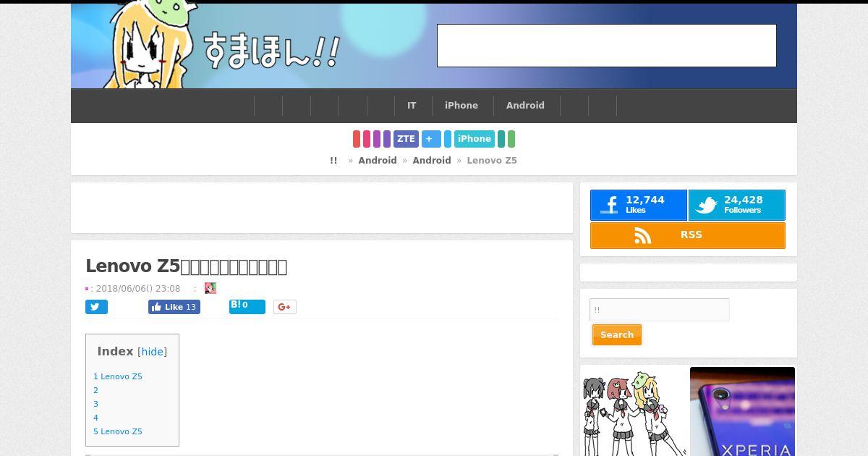Open the Android navigation menu
The image size is (868, 456).
click(525, 106)
